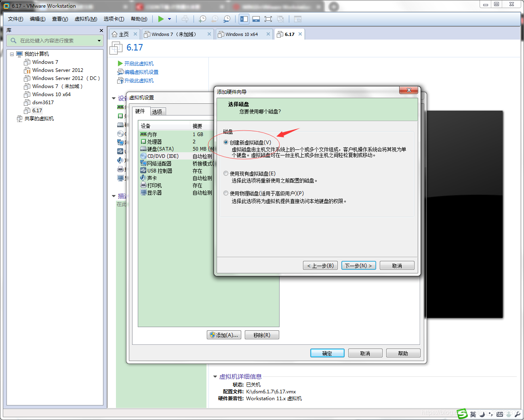This screenshot has width=524, height=420.
Task: Open the 查看(V) menu
Action: point(60,19)
